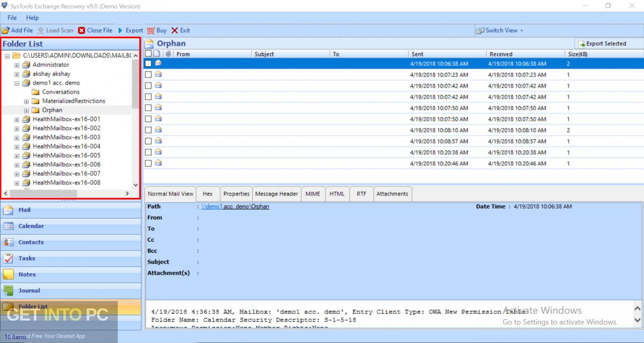Check the box for 10:07:23 AM email
Image resolution: width=644 pixels, height=343 pixels.
click(148, 75)
